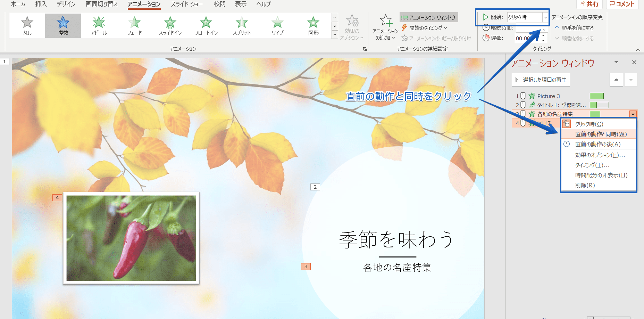Open the ホーム tab
644x319 pixels.
(x=18, y=4)
